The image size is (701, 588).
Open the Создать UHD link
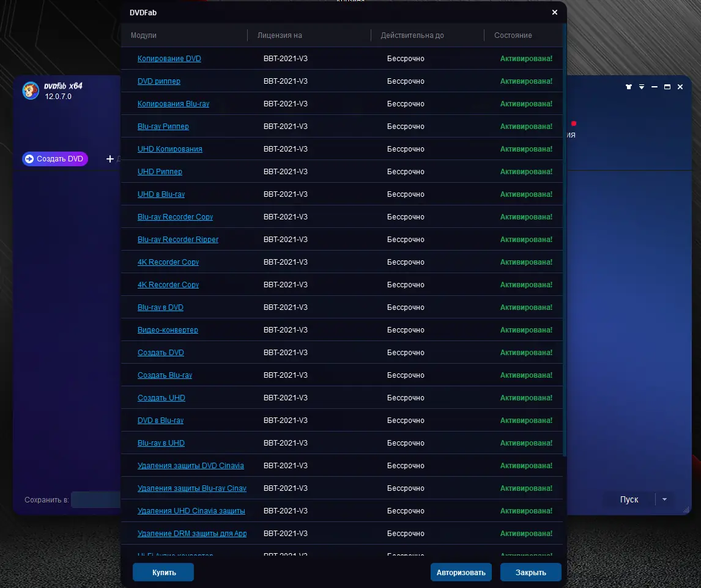pos(161,398)
